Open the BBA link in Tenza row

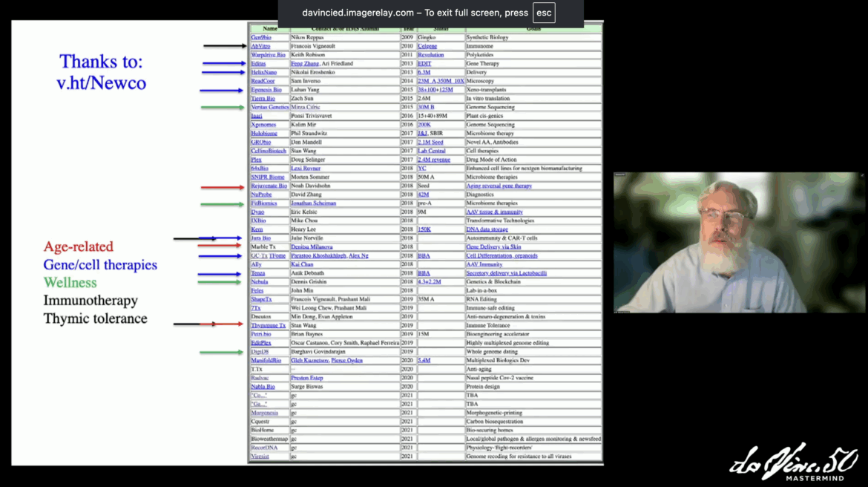click(x=424, y=273)
